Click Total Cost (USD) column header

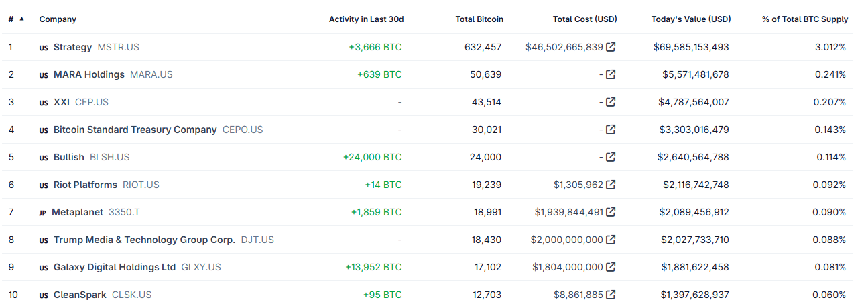(584, 19)
